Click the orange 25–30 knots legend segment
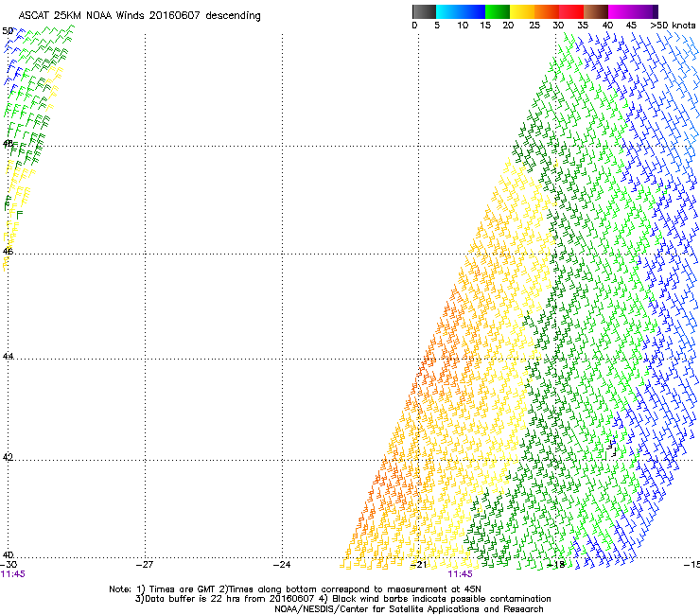The image size is (700, 615). [547, 11]
